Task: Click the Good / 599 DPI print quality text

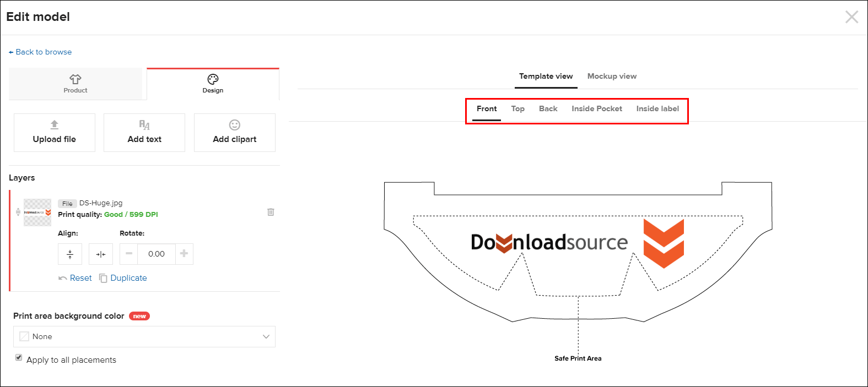Action: [131, 215]
